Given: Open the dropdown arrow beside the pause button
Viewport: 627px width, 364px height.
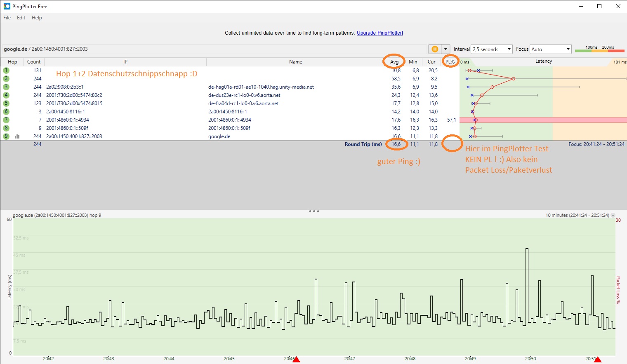Looking at the screenshot, I should click(445, 49).
